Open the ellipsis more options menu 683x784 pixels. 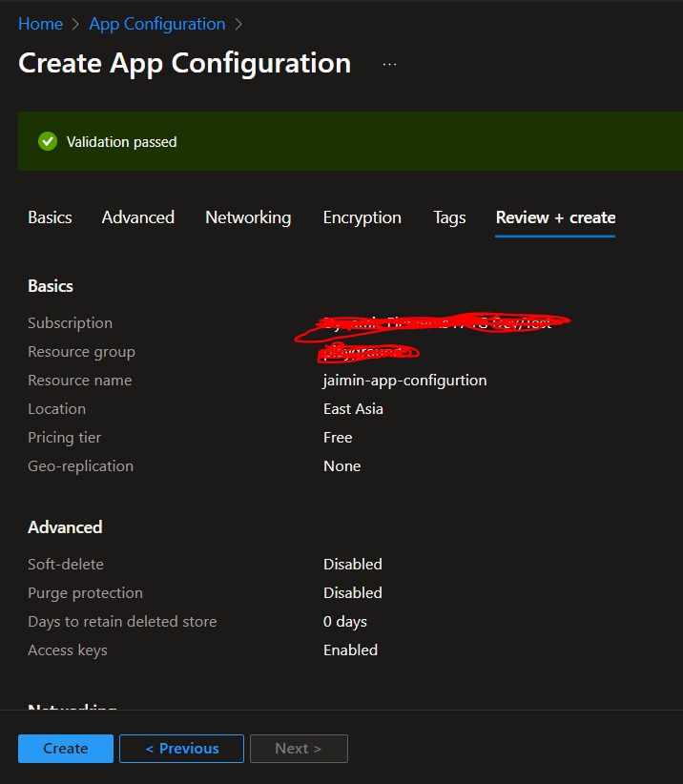click(389, 64)
